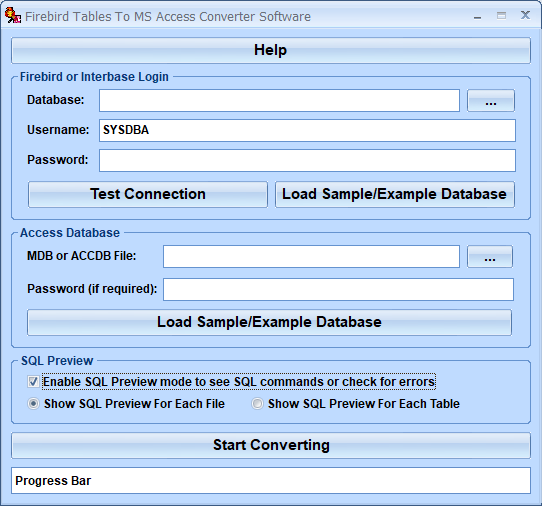Screen dimensions: 542x506
Task: Focus the Firebird Database path field
Action: tap(279, 101)
